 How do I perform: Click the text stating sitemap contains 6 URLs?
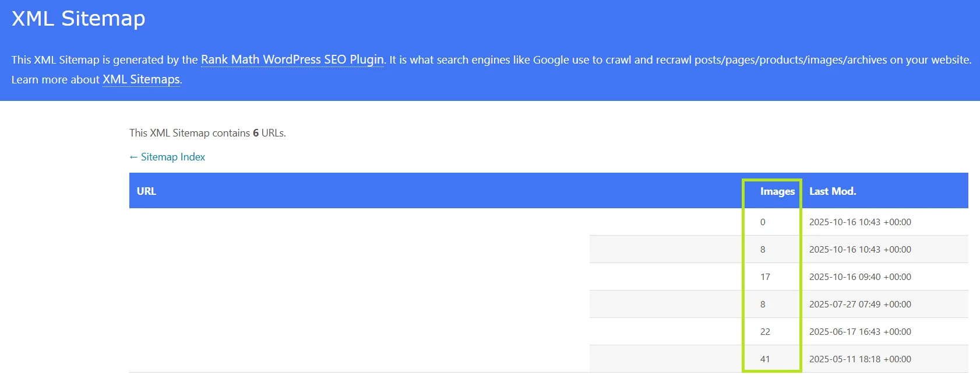(207, 133)
